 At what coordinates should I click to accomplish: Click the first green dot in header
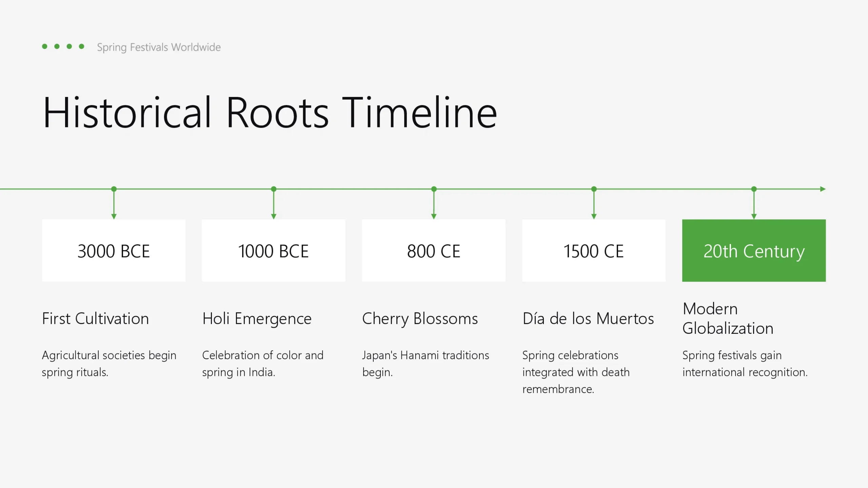tap(45, 46)
